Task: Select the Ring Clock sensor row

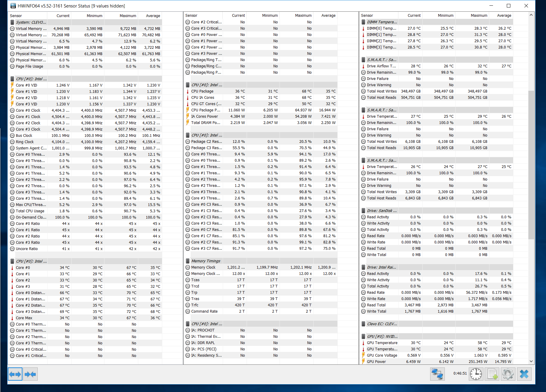Action: point(85,142)
